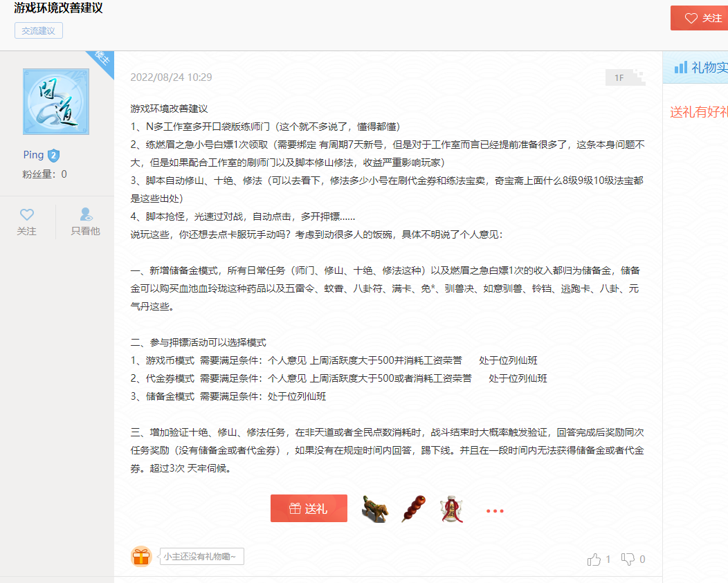Click the red 关注 button at top right

pyautogui.click(x=700, y=18)
